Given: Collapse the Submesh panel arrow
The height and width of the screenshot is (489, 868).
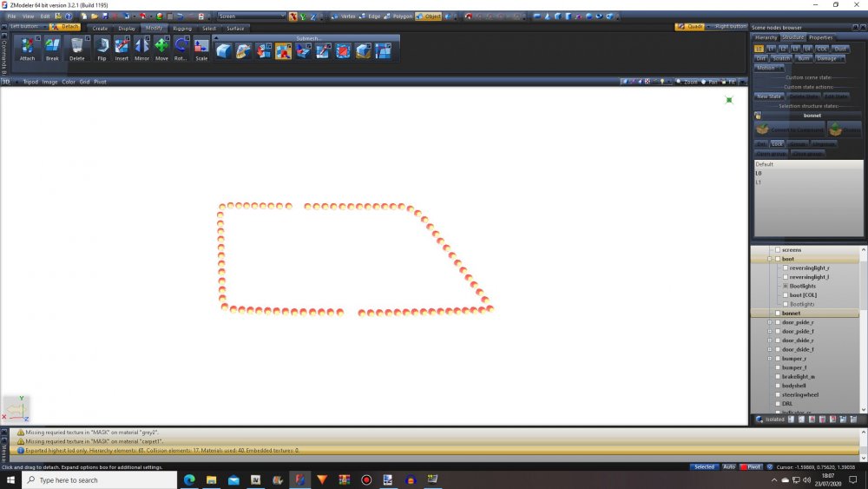Looking at the screenshot, I should click(216, 38).
